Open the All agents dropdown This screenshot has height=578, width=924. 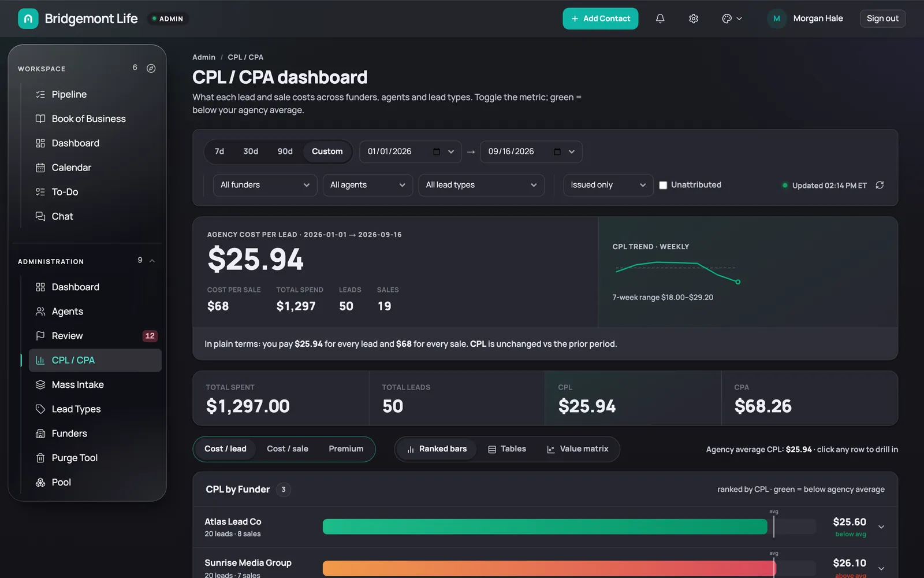coord(368,185)
